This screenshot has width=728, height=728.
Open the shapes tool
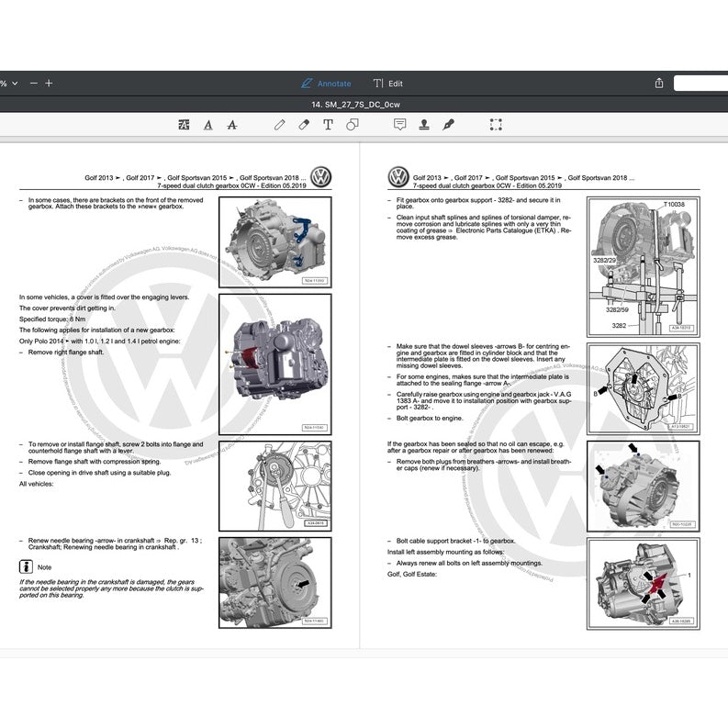[352, 125]
